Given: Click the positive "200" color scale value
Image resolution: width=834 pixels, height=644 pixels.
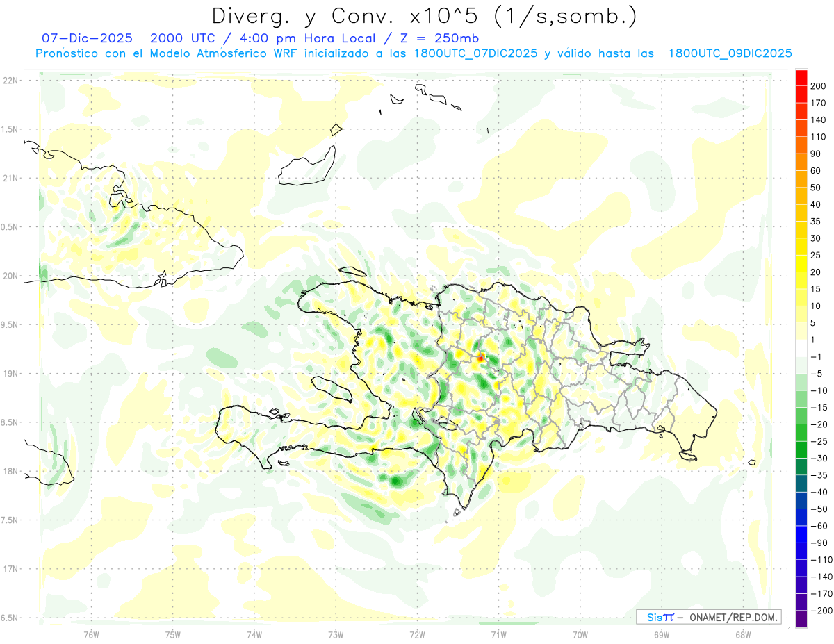Looking at the screenshot, I should [x=819, y=86].
